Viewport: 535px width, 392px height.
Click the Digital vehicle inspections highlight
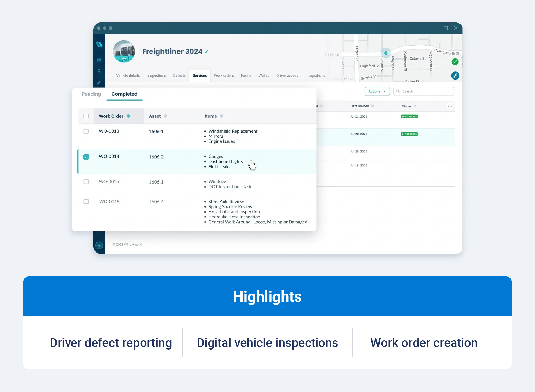(x=267, y=343)
